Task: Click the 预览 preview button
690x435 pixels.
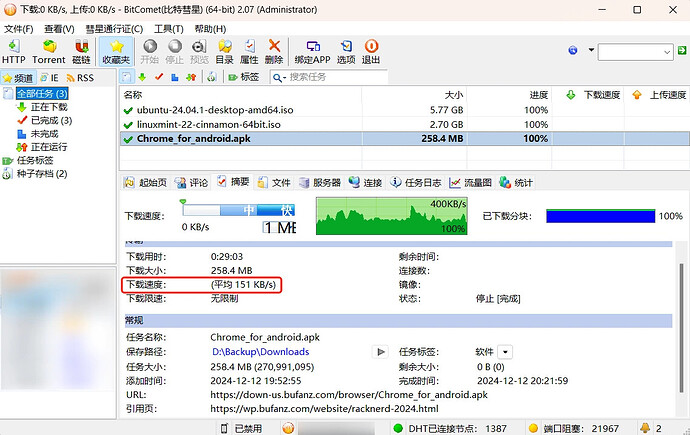Action: [x=199, y=51]
